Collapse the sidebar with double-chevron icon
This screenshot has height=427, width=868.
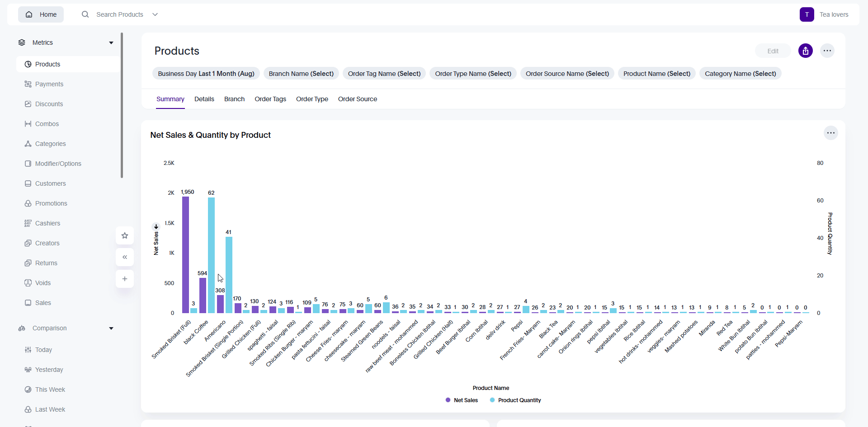(x=125, y=257)
